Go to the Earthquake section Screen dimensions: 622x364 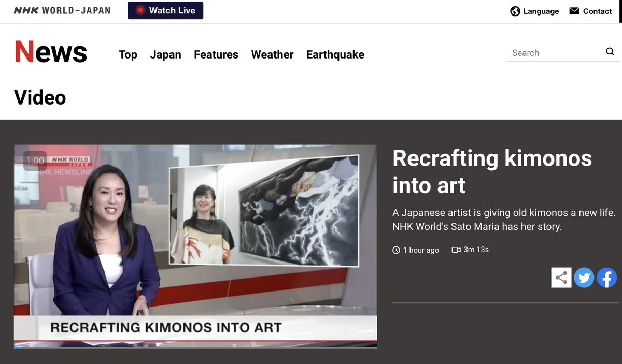(335, 54)
